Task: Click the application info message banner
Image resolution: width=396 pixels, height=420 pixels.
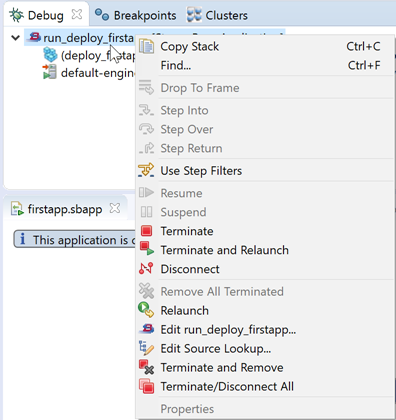Action: coord(74,240)
